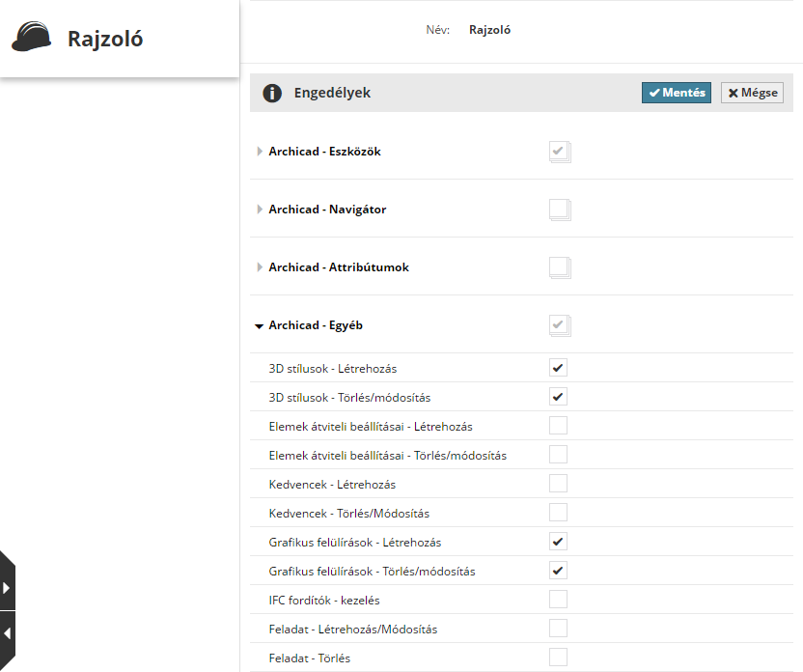Click the right-arrow side panel tab
The image size is (803, 672).
click(7, 587)
